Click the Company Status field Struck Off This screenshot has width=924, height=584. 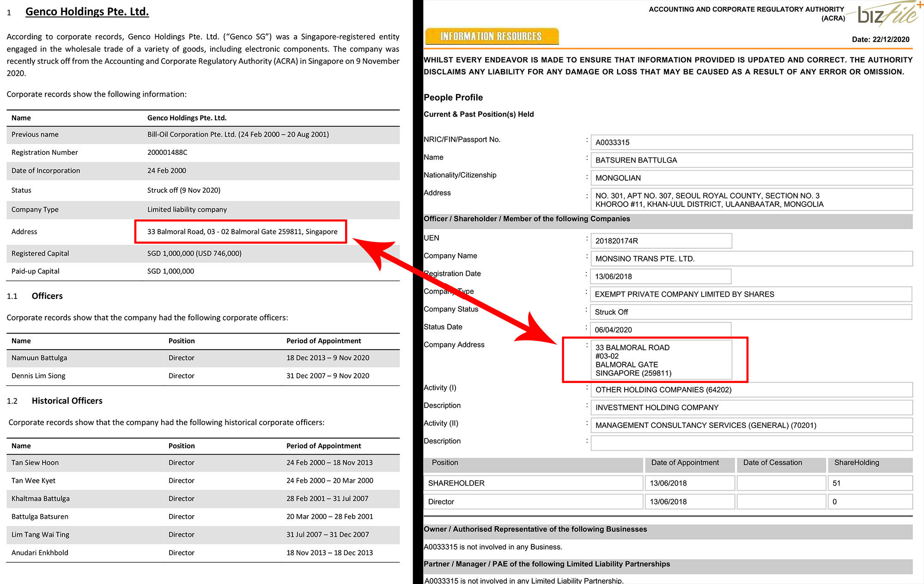click(x=750, y=312)
